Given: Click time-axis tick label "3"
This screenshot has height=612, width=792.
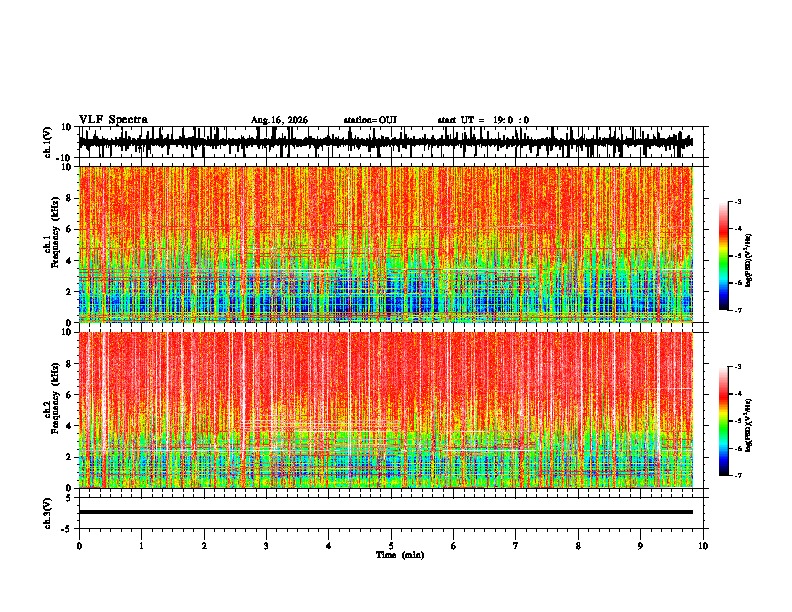Looking at the screenshot, I should coord(266,546).
